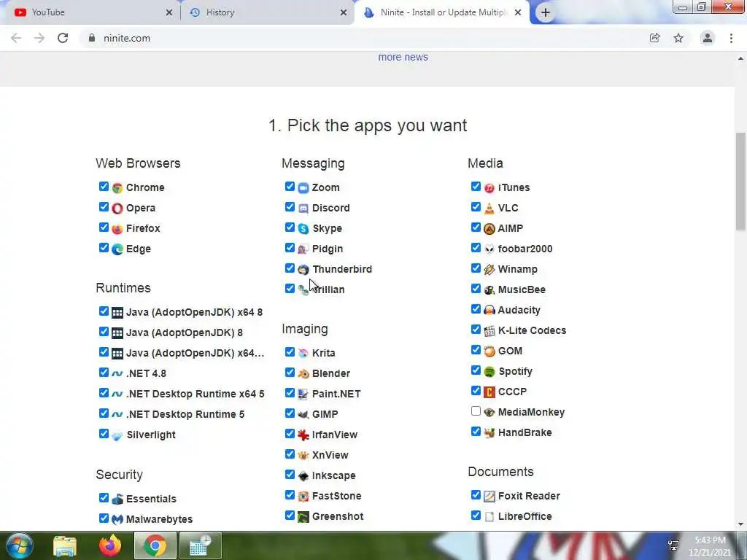
Task: Click the taskbar clock showing 5:43 PM
Action: (x=710, y=546)
